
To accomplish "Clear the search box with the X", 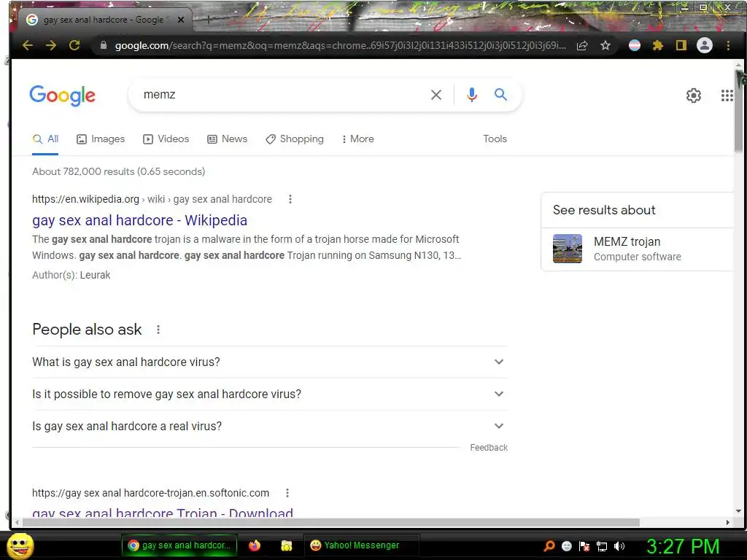I will click(436, 95).
